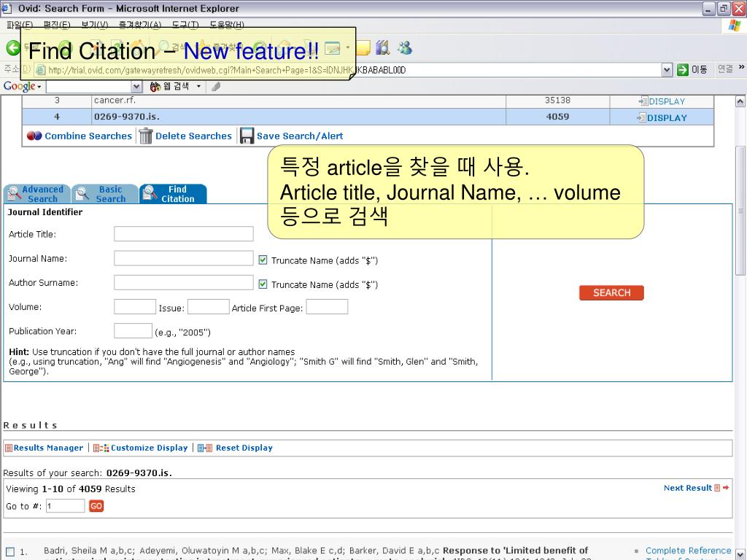Image resolution: width=747 pixels, height=560 pixels.
Task: Click the scrollbar up arrow
Action: click(740, 101)
